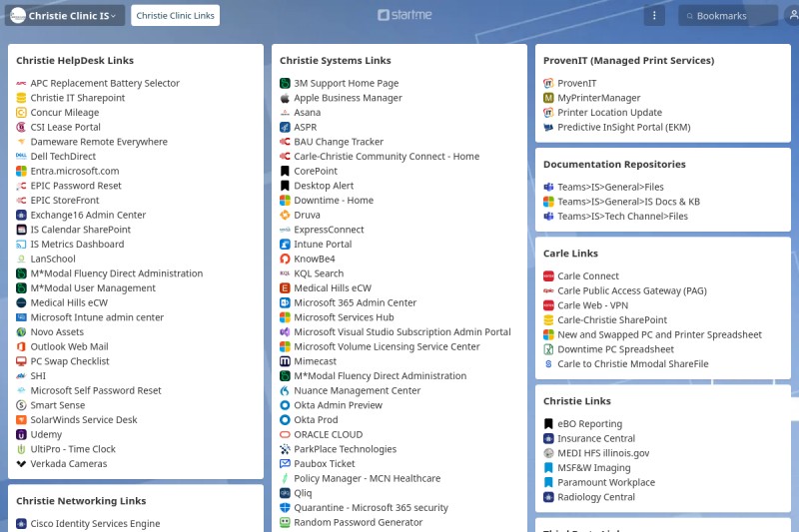Image resolution: width=799 pixels, height=532 pixels.
Task: Open Microsoft Intune admin center link
Action: 97,317
